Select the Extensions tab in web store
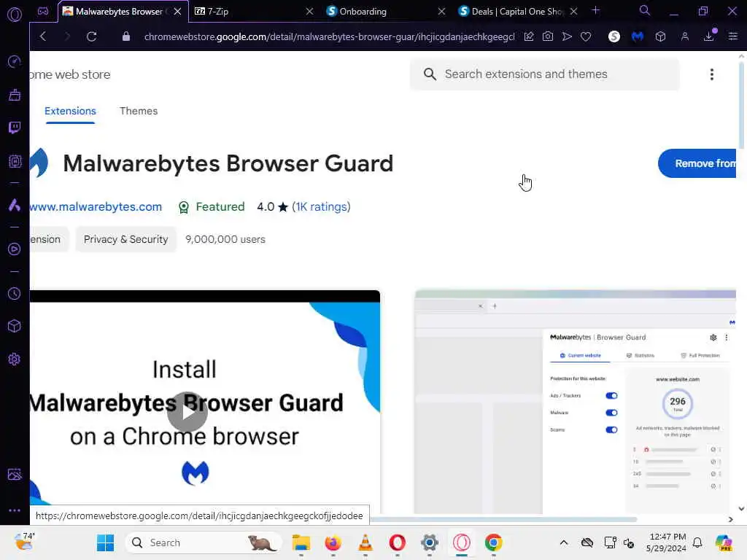Viewport: 747px width, 560px height. (x=70, y=111)
